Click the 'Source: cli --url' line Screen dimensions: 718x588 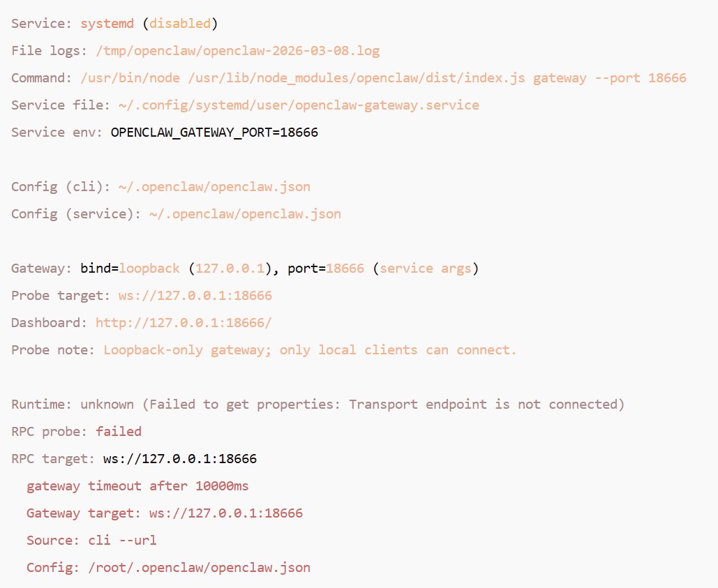91,541
